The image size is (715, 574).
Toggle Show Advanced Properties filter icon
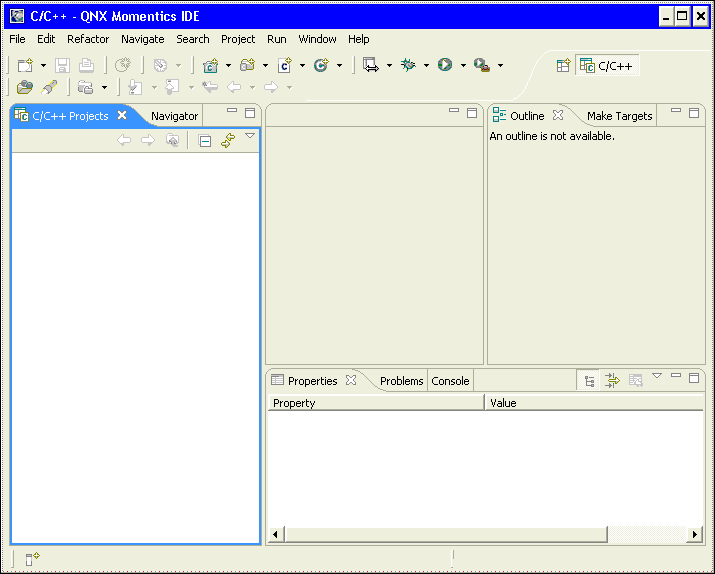coord(612,381)
